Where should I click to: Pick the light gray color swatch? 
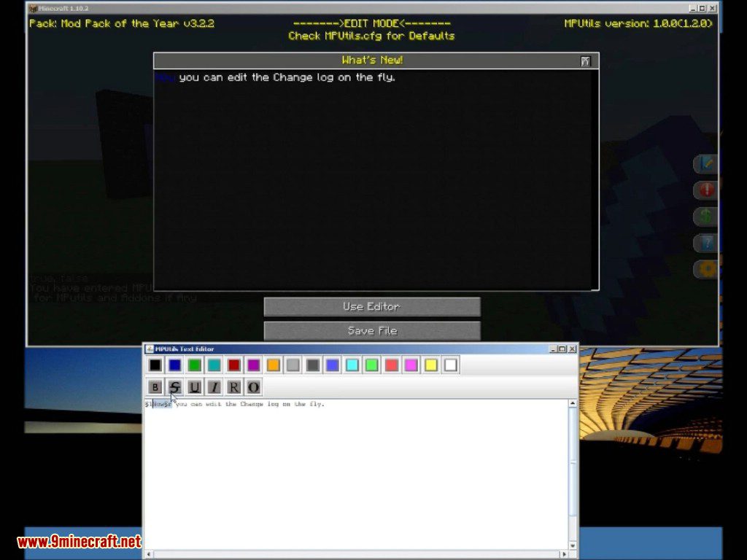pos(293,365)
